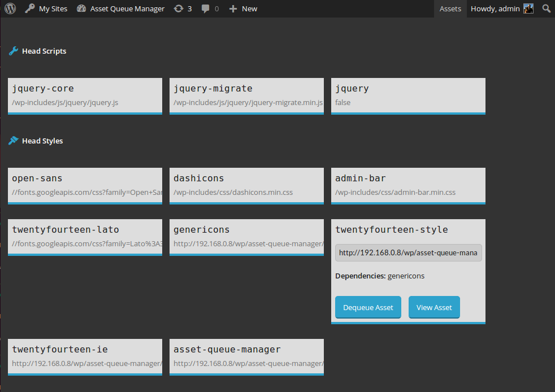Expand the open-sans asset card
This screenshot has width=555, height=392.
click(85, 186)
